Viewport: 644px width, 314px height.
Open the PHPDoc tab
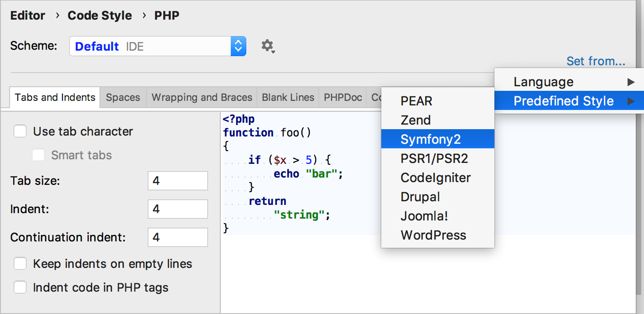point(342,97)
